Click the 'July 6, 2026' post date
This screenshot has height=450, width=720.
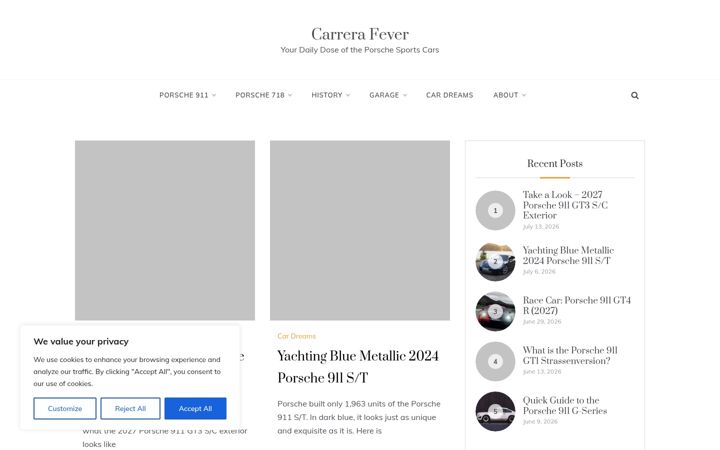539,271
